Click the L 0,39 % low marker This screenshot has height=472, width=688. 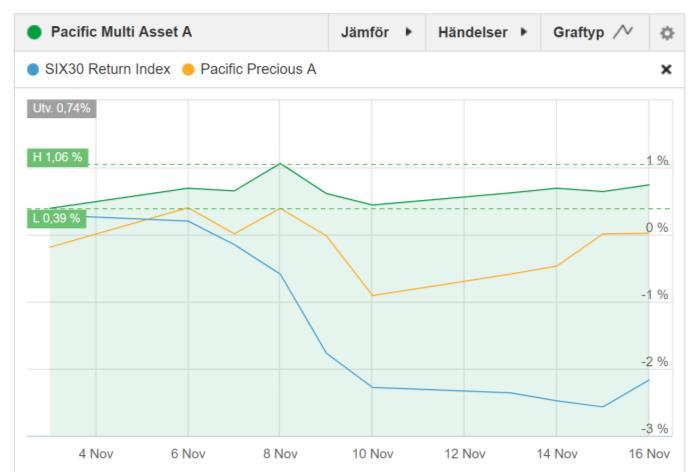pos(57,218)
